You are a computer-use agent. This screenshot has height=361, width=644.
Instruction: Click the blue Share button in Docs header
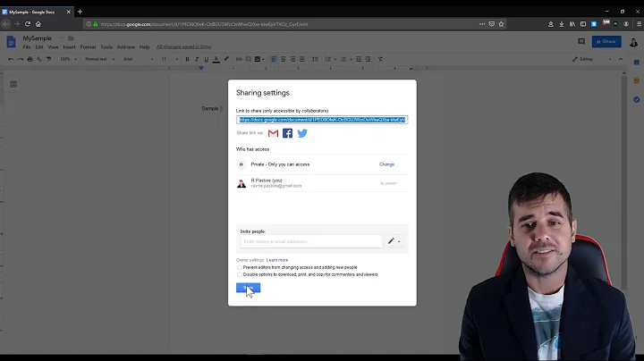606,41
